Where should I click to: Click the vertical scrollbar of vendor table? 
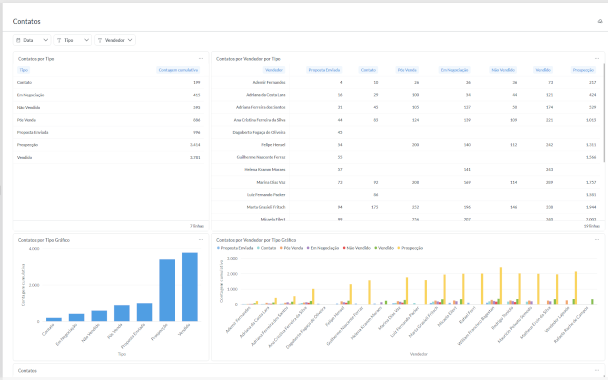click(604, 112)
